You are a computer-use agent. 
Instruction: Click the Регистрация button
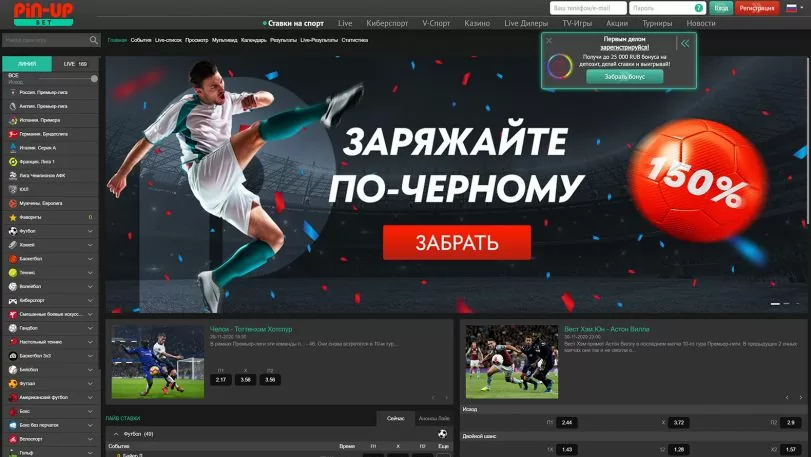coord(757,8)
